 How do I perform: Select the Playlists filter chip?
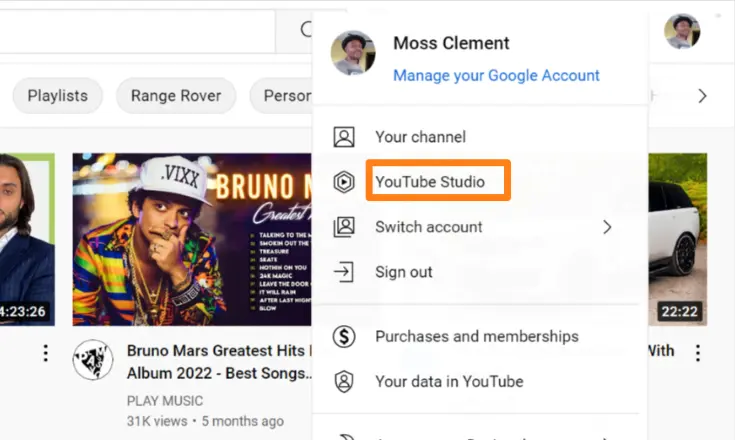[57, 96]
